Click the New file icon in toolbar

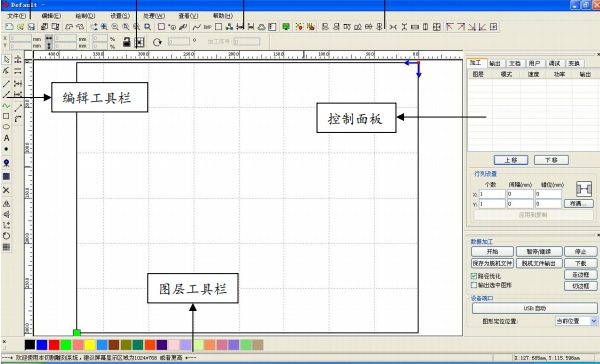click(x=9, y=27)
